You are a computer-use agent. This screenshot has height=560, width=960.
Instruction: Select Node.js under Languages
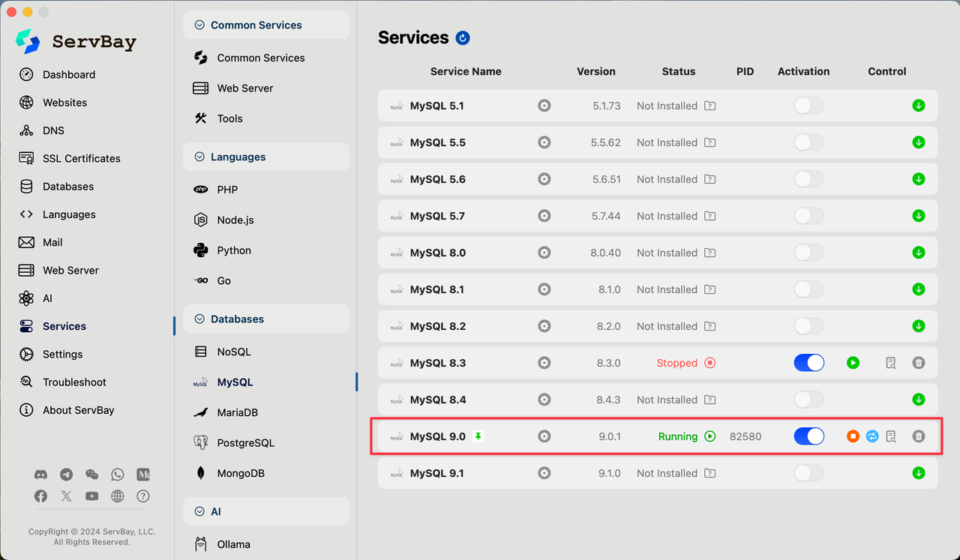[235, 220]
